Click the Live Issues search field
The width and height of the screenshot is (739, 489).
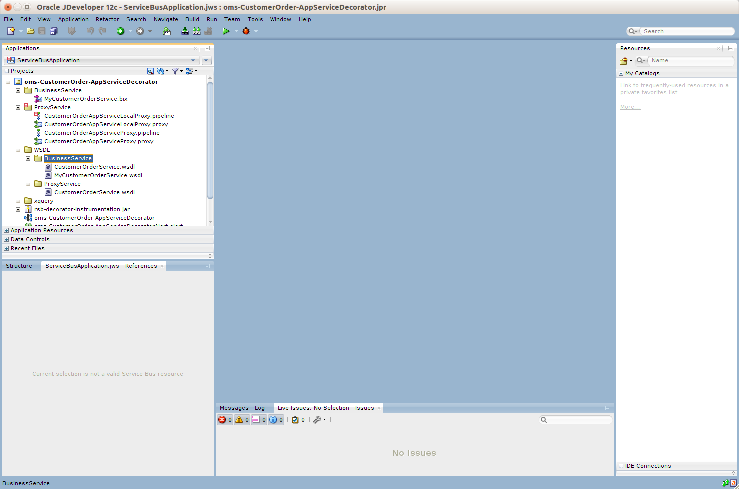(x=575, y=420)
